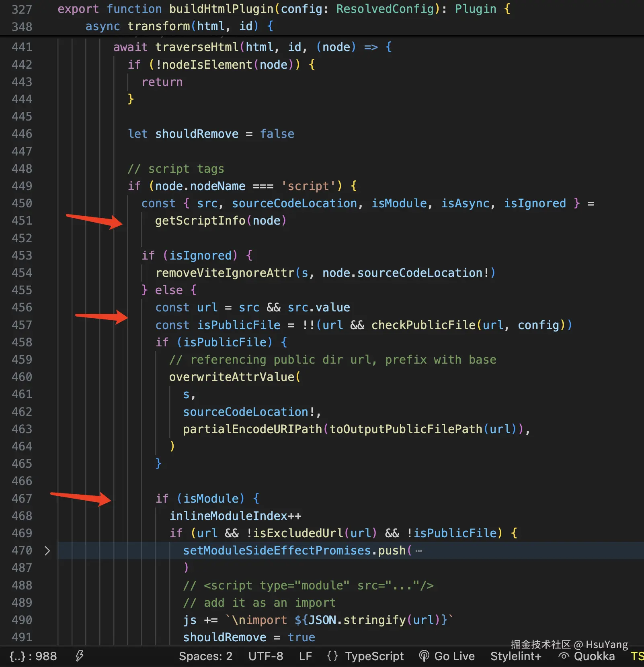The width and height of the screenshot is (644, 667).
Task: Click the 'overwriteAttrValue' call
Action: click(x=232, y=377)
